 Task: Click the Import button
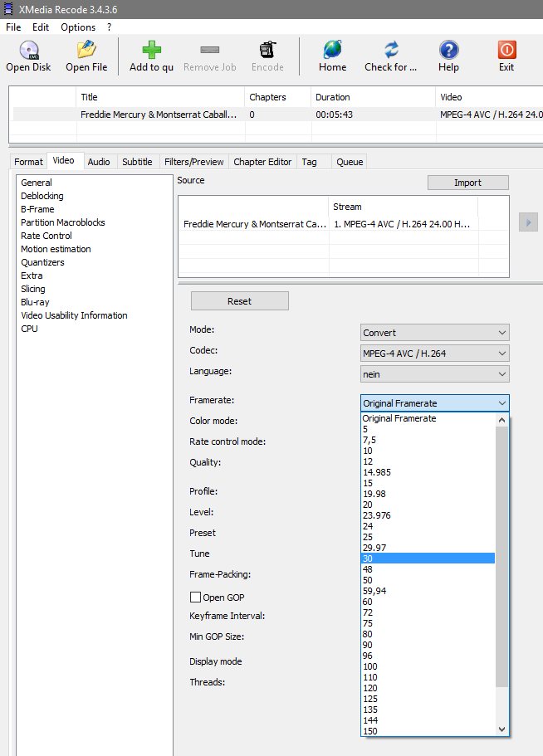pos(467,183)
